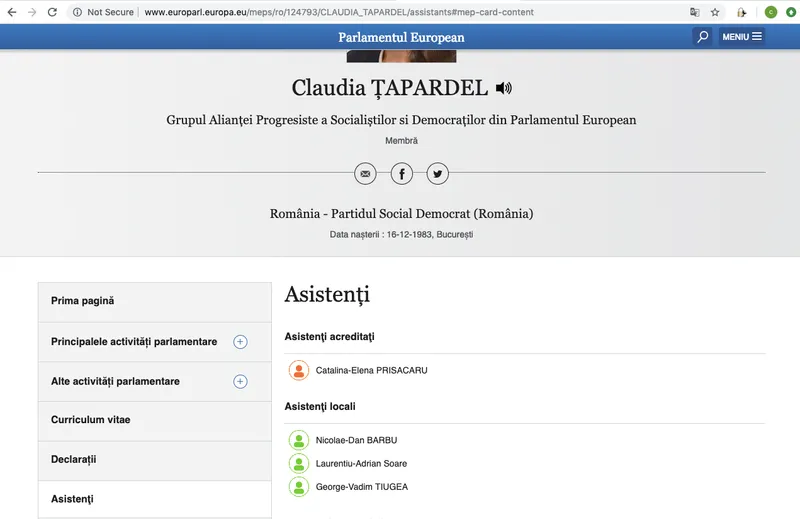Image resolution: width=800 pixels, height=519 pixels.
Task: Play the name pronunciation audio icon
Action: [503, 88]
